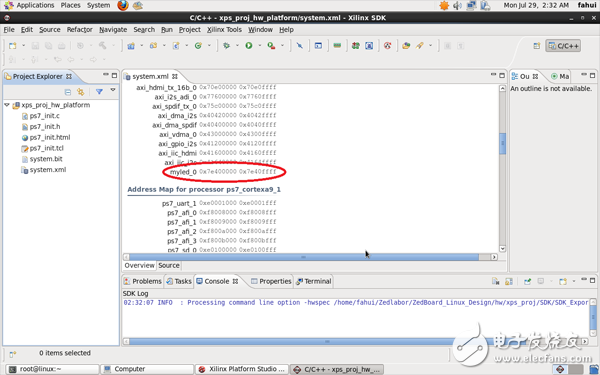
Task: Open the File menu
Action: [9, 29]
